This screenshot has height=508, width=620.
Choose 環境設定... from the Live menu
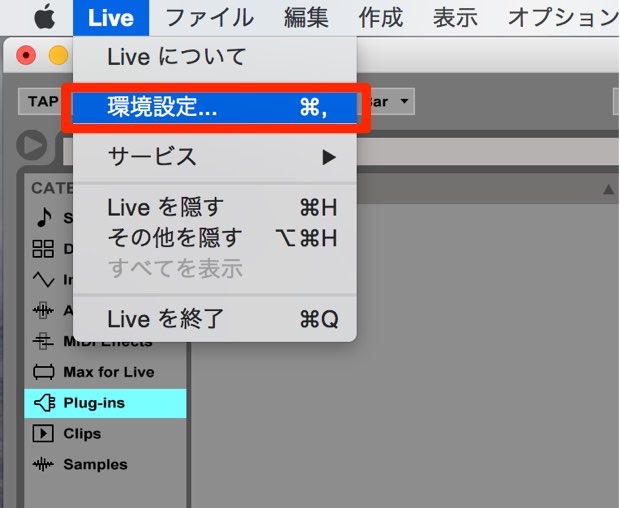(215, 107)
